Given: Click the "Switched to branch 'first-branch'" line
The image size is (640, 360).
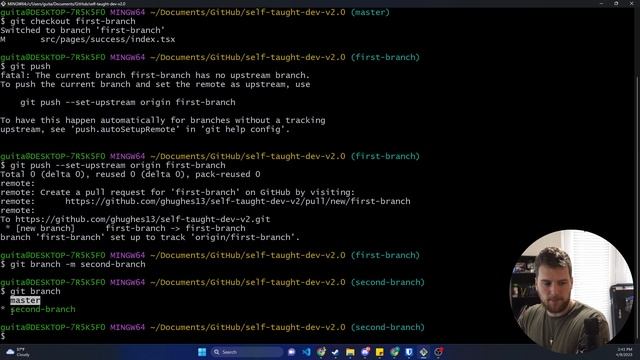Looking at the screenshot, I should click(82, 30).
